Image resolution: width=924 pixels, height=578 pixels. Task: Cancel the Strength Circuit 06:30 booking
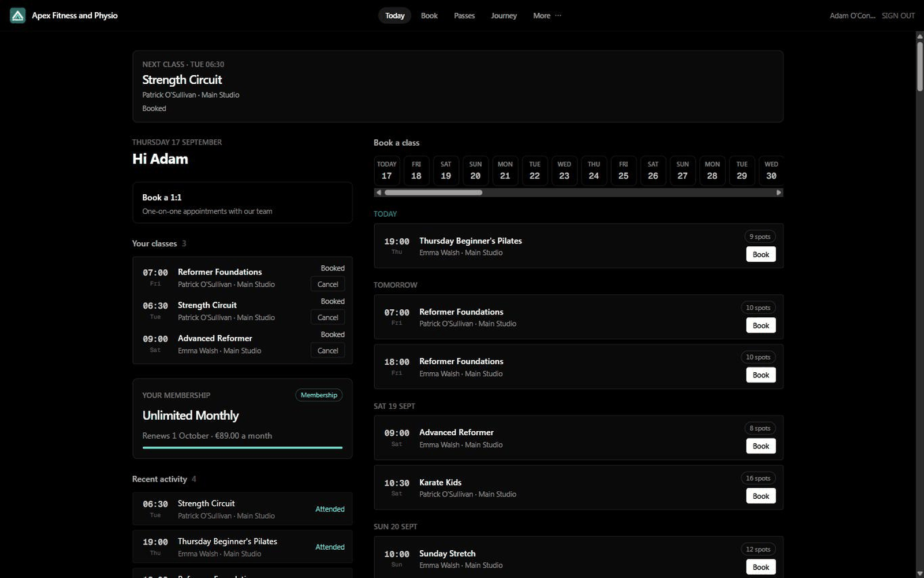point(327,317)
